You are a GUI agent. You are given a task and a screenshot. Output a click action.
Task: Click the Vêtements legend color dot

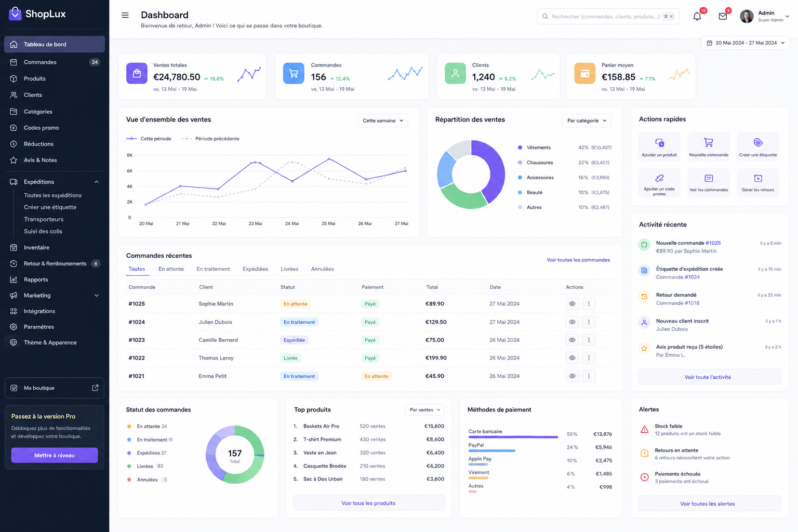tap(520, 148)
